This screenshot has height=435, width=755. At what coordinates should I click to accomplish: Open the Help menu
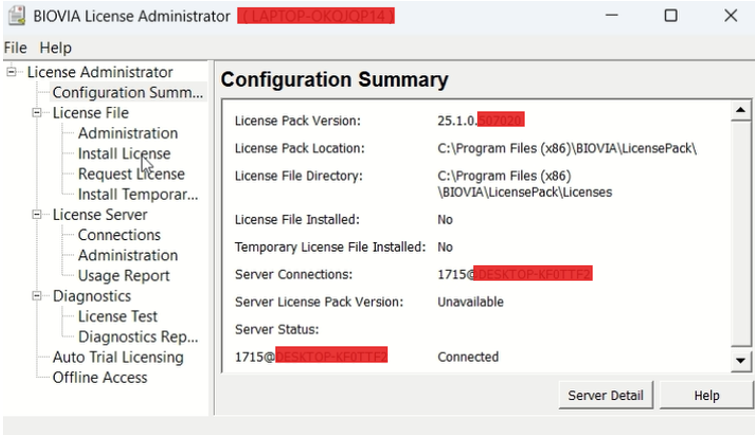pyautogui.click(x=56, y=48)
